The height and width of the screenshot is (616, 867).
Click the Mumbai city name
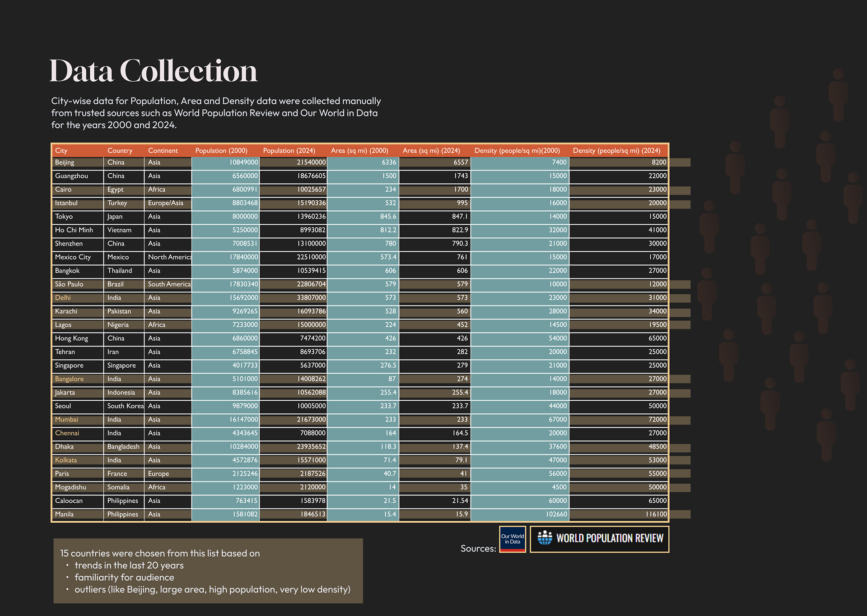tap(67, 420)
